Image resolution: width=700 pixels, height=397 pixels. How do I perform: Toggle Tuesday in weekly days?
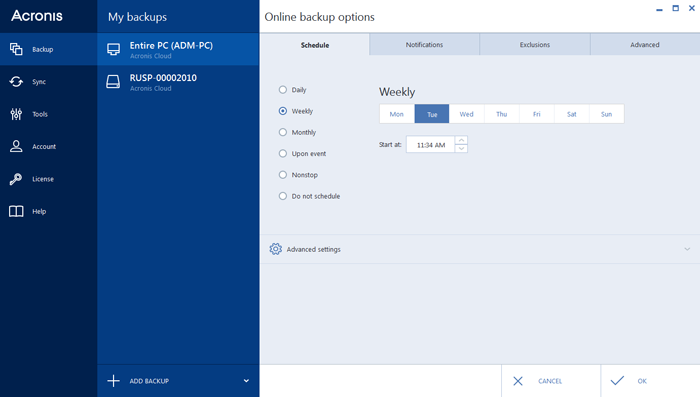[x=432, y=114]
